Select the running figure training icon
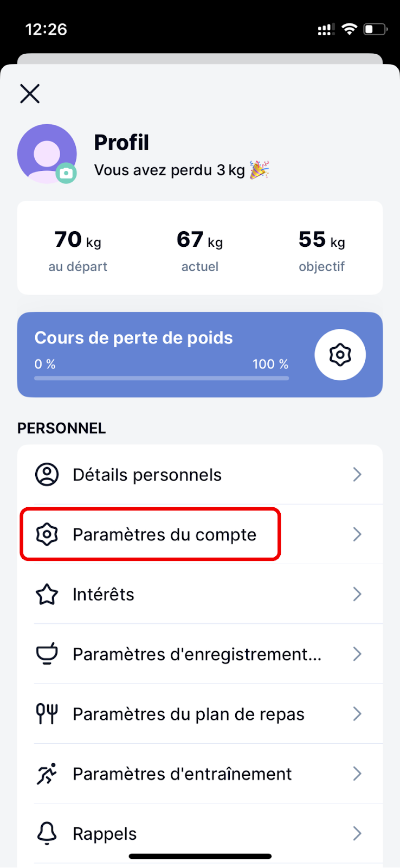Image resolution: width=400 pixels, height=868 pixels. (47, 774)
